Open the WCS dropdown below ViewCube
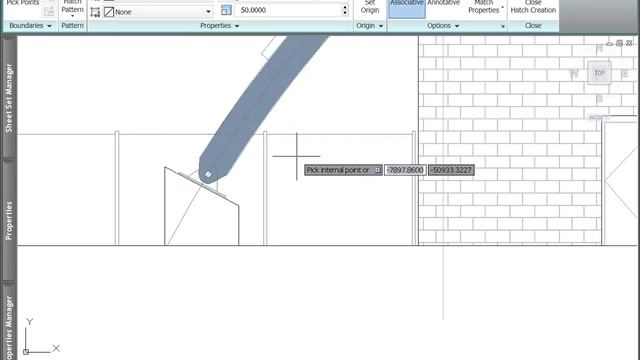This screenshot has height=360, width=640. (598, 118)
